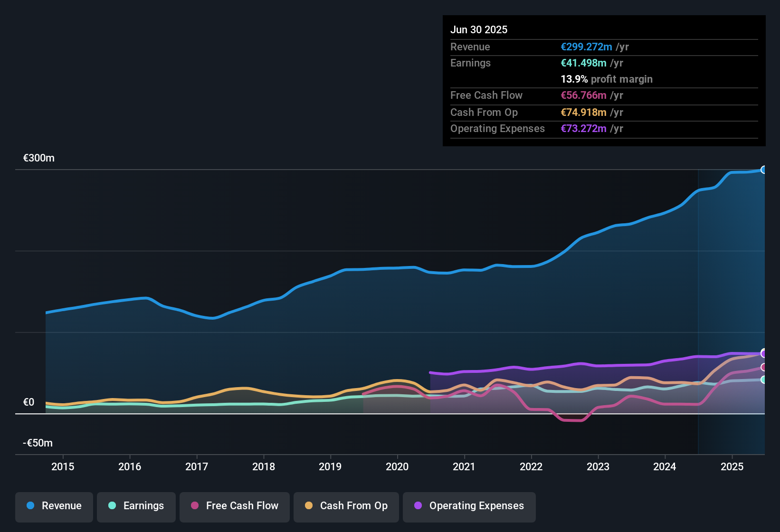Toggle the Earnings legend series
This screenshot has height=532, width=780.
136,506
